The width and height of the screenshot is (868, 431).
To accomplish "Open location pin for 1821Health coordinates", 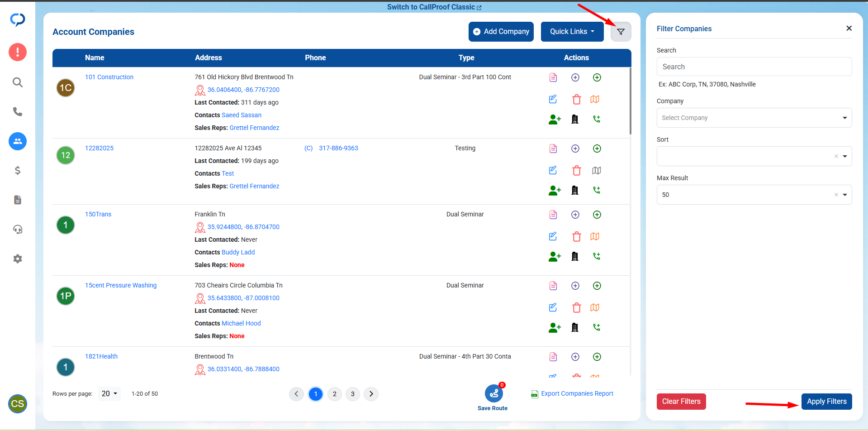I will pyautogui.click(x=200, y=369).
